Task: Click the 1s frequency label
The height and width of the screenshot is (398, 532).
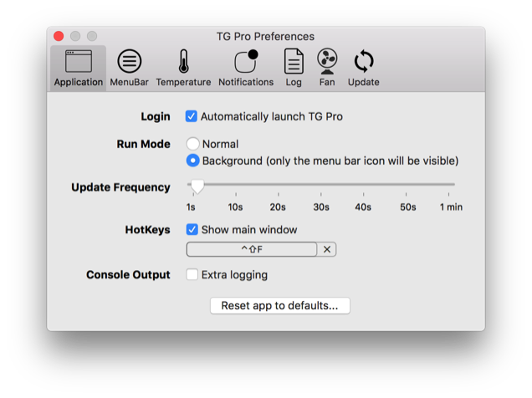Action: tap(191, 207)
